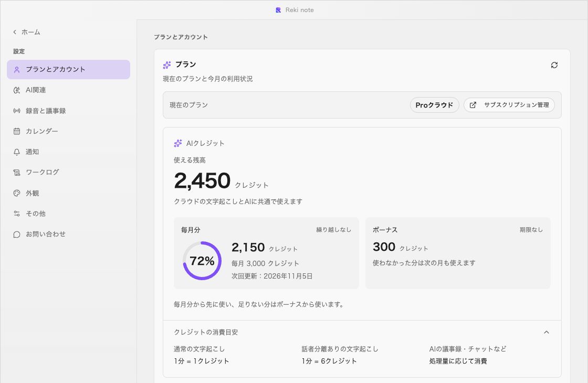The width and height of the screenshot is (588, 383).
Task: Click 現在のプラン label
Action: [x=188, y=105]
